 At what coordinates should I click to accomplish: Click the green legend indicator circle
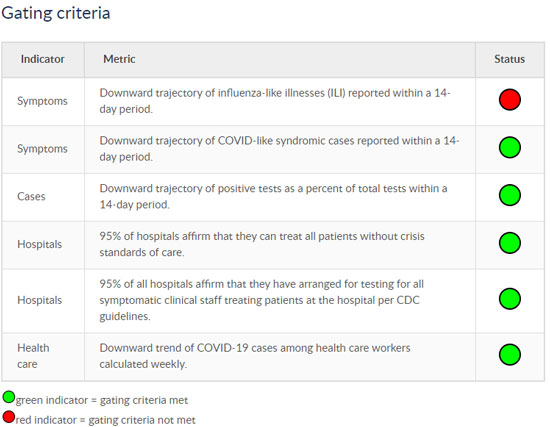(9, 397)
